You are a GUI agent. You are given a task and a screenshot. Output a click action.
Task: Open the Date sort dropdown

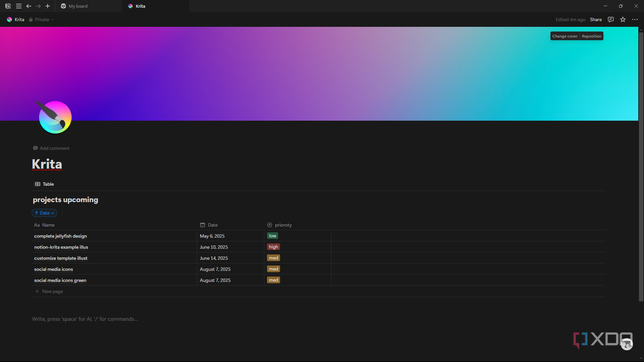click(x=44, y=213)
